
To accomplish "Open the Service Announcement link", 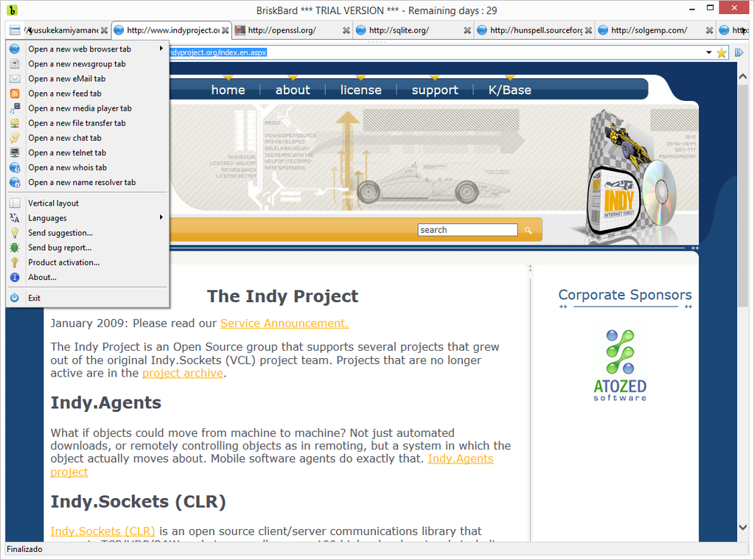I will pos(285,323).
